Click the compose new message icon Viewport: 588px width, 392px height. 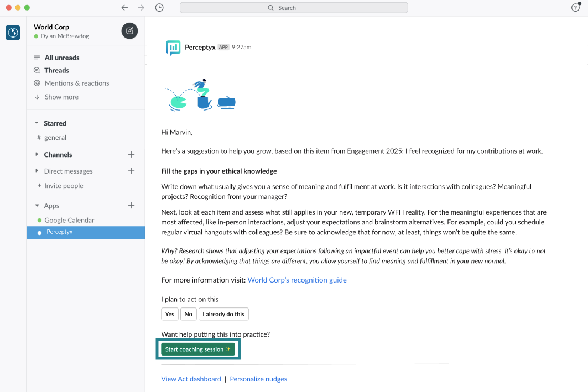129,31
